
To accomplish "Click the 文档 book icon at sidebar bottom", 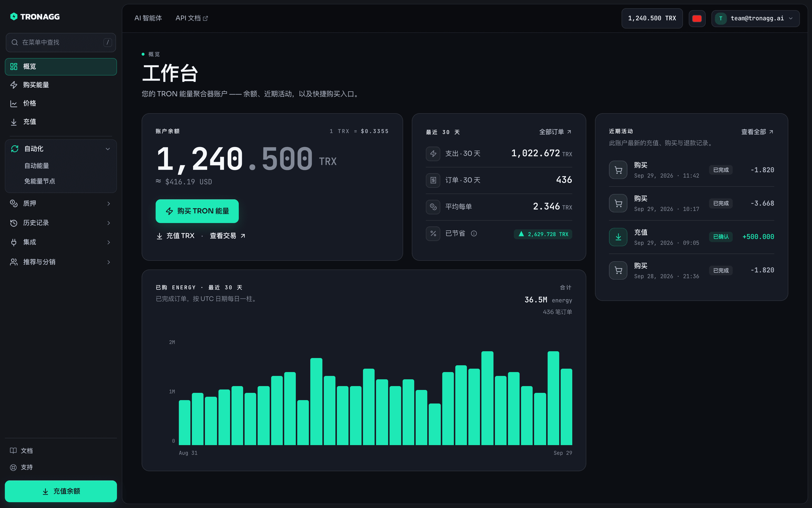I will [14, 450].
